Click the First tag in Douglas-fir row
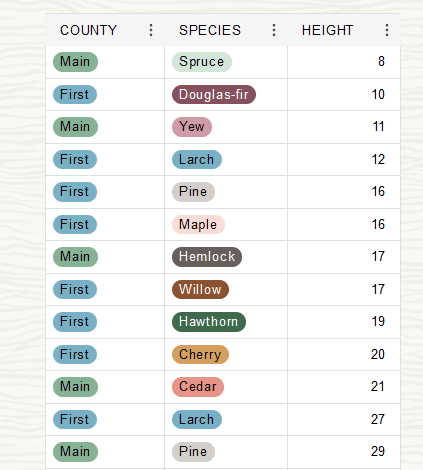423x470 pixels. point(75,94)
